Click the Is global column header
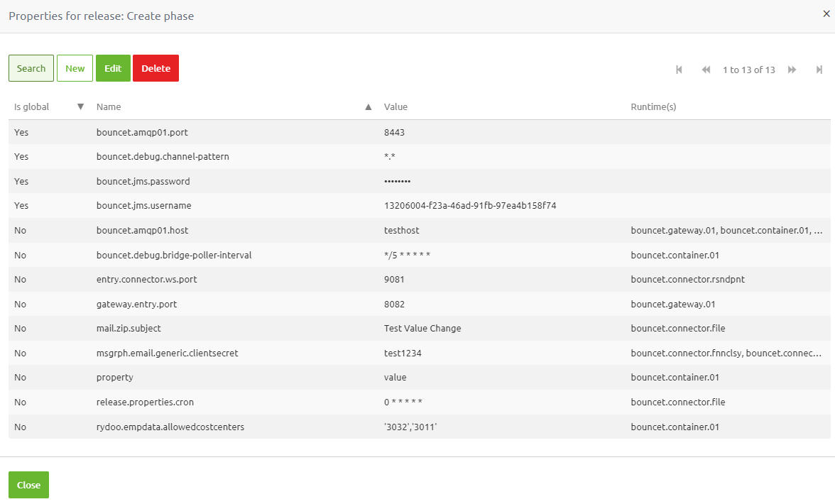This screenshot has width=835, height=504. (x=31, y=106)
